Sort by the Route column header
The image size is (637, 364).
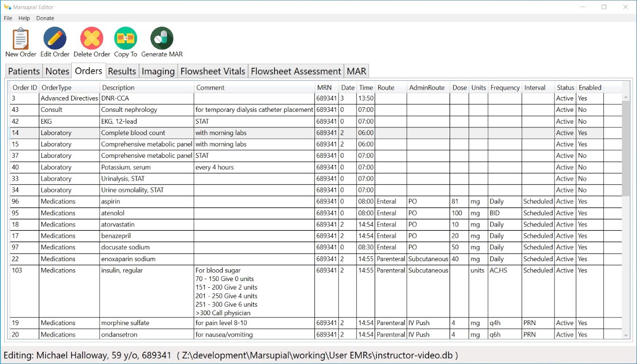[x=391, y=88]
